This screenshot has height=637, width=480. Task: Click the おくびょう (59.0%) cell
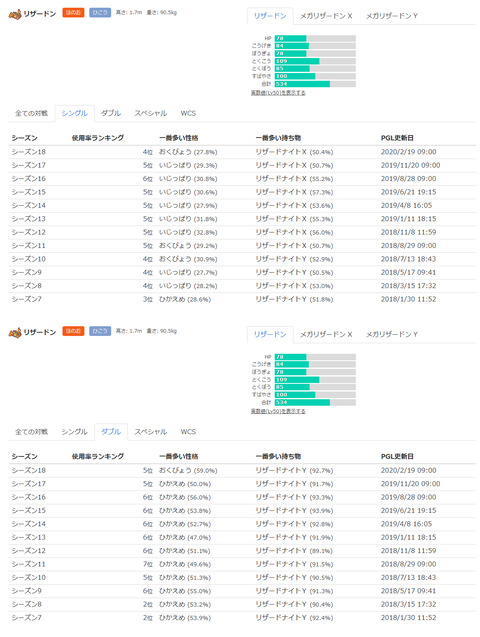pyautogui.click(x=188, y=470)
